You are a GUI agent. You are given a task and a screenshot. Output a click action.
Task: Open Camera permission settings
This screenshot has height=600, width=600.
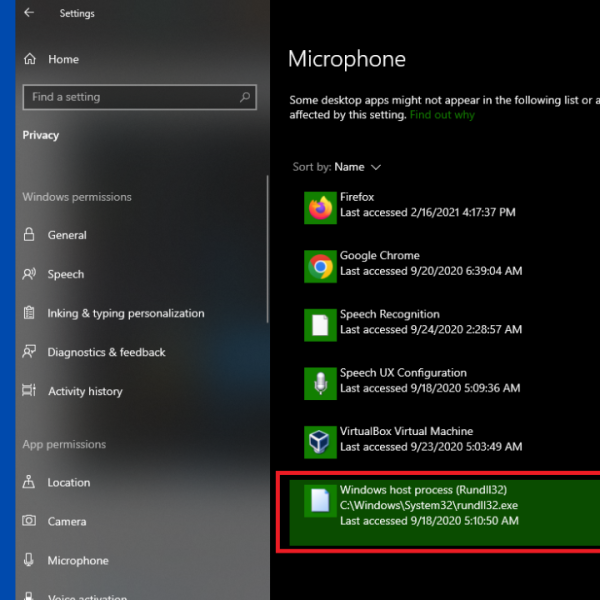click(67, 522)
